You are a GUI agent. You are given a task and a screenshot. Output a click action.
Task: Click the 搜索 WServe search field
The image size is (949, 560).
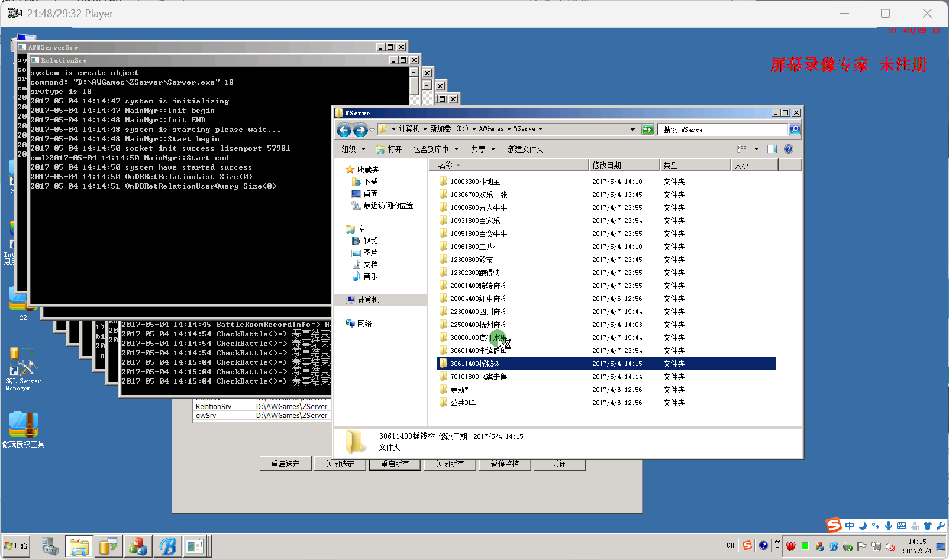723,130
